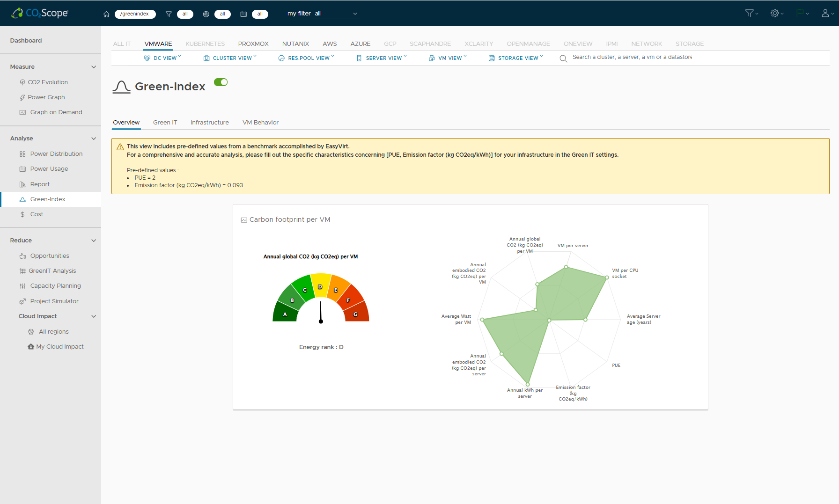Click the GreenIT Analysis grid icon
The height and width of the screenshot is (504, 839).
pyautogui.click(x=22, y=271)
